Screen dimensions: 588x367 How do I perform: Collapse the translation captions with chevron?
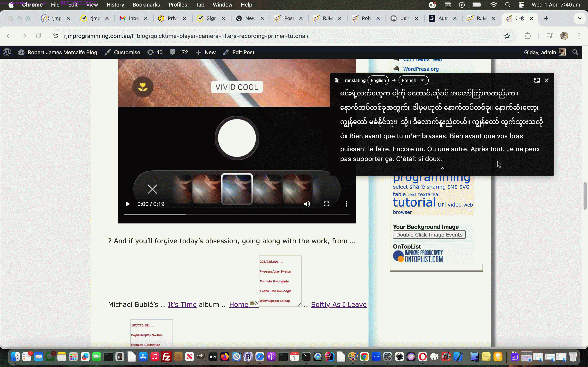tap(442, 168)
